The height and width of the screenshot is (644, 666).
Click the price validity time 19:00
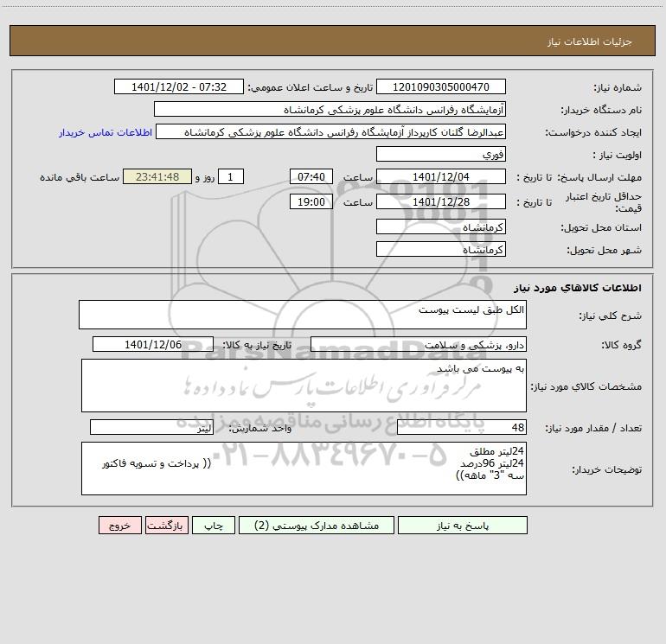tap(311, 201)
